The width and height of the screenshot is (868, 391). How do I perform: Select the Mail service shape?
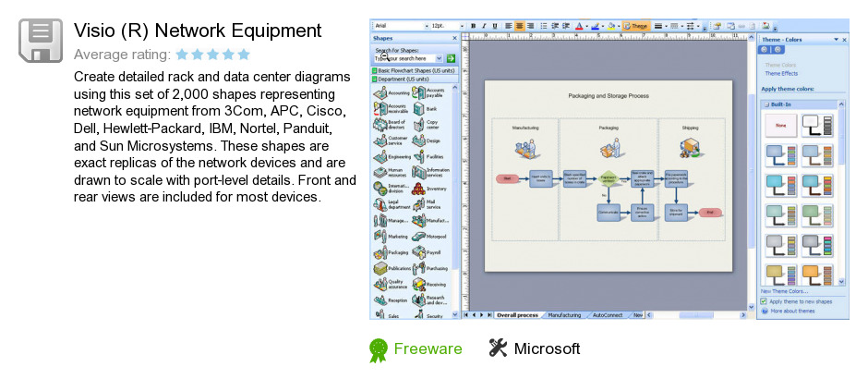click(427, 204)
